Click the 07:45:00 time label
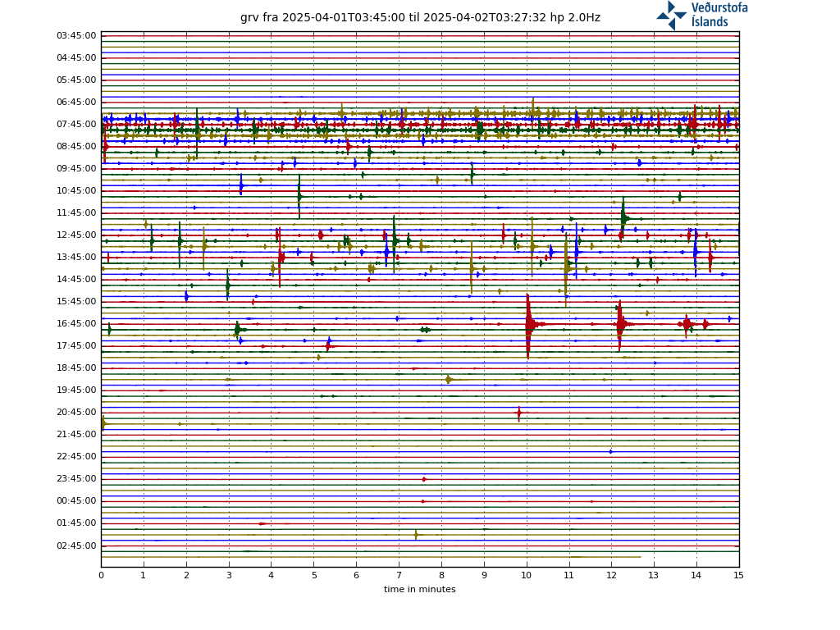The width and height of the screenshot is (840, 630). pyautogui.click(x=76, y=125)
